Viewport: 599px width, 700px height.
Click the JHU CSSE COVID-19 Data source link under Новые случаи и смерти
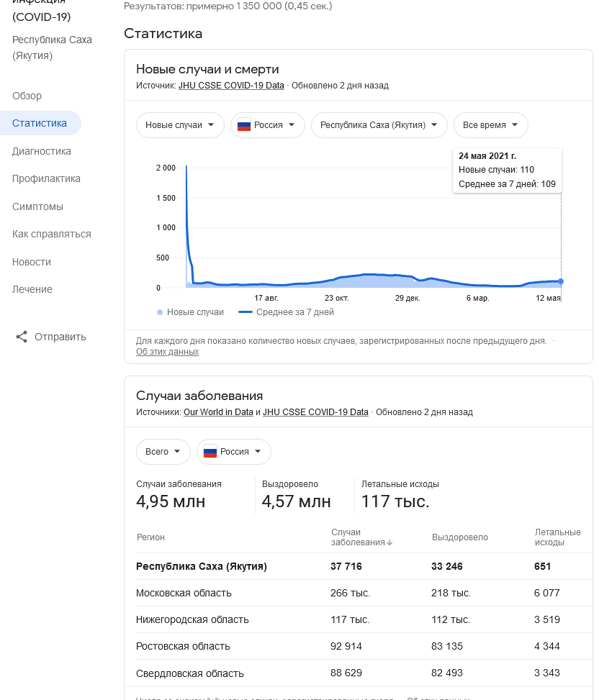point(231,86)
